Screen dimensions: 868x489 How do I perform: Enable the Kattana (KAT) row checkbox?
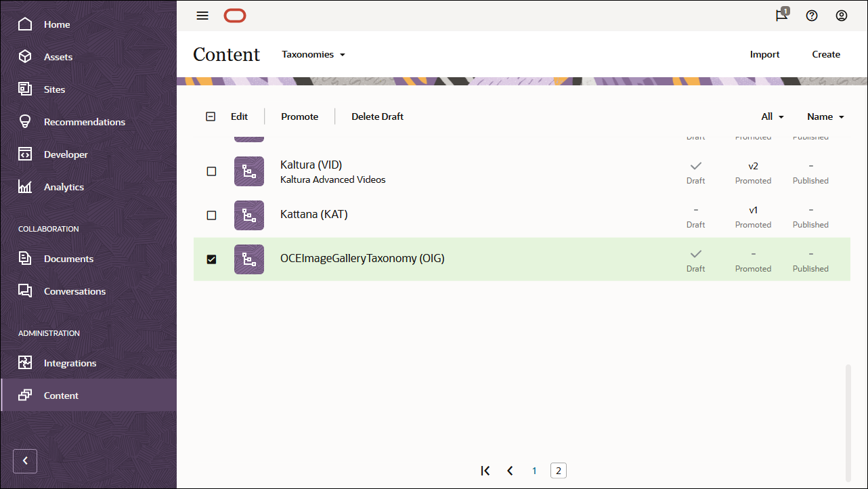coord(211,215)
